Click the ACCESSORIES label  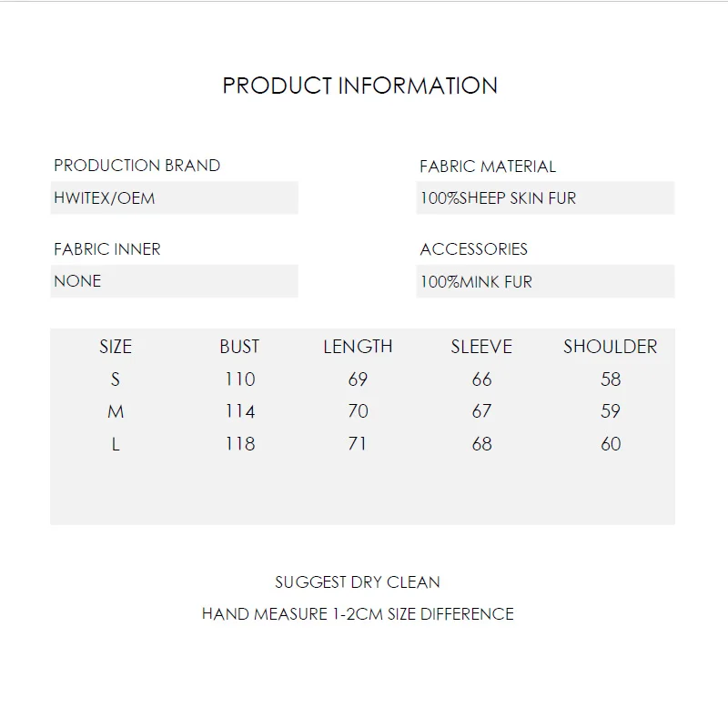473,249
